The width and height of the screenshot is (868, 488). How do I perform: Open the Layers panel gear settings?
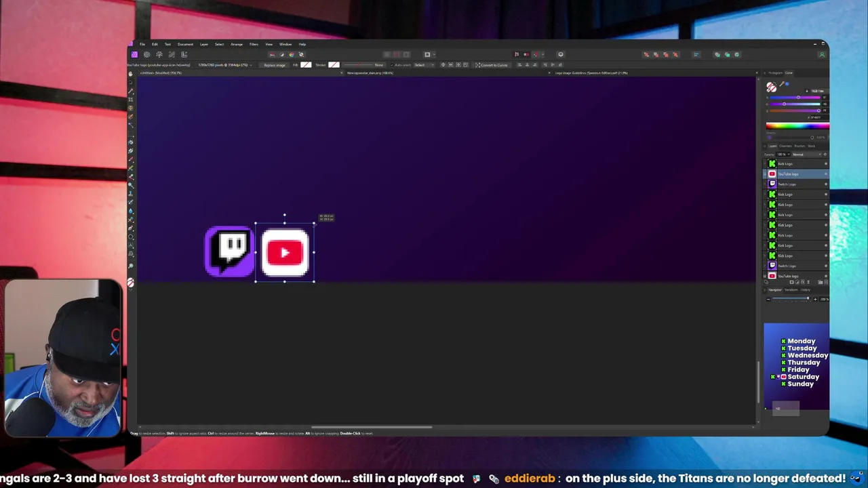pyautogui.click(x=825, y=155)
